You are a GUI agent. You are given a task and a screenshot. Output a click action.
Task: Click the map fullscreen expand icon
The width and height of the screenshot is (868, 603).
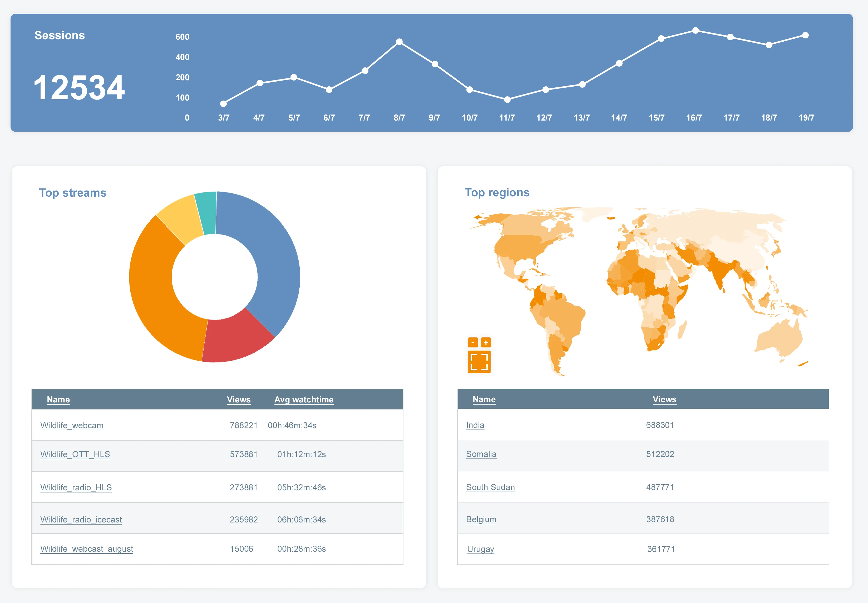click(479, 362)
